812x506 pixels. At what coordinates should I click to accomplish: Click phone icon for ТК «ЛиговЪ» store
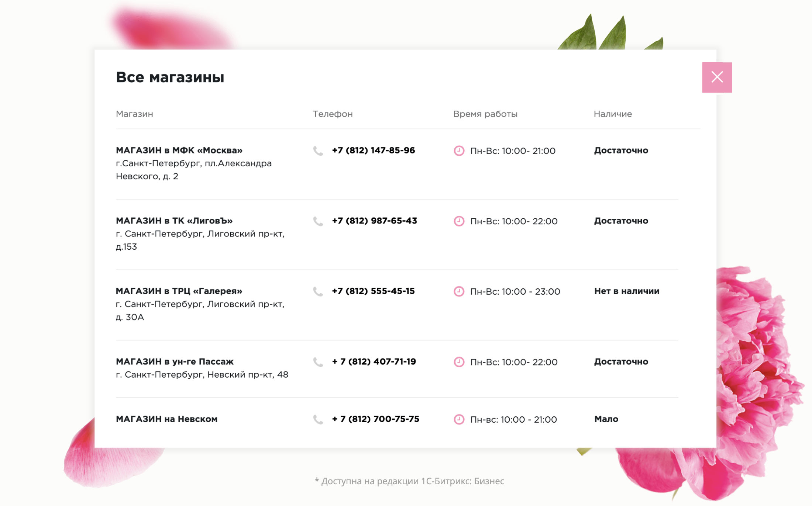pos(318,221)
